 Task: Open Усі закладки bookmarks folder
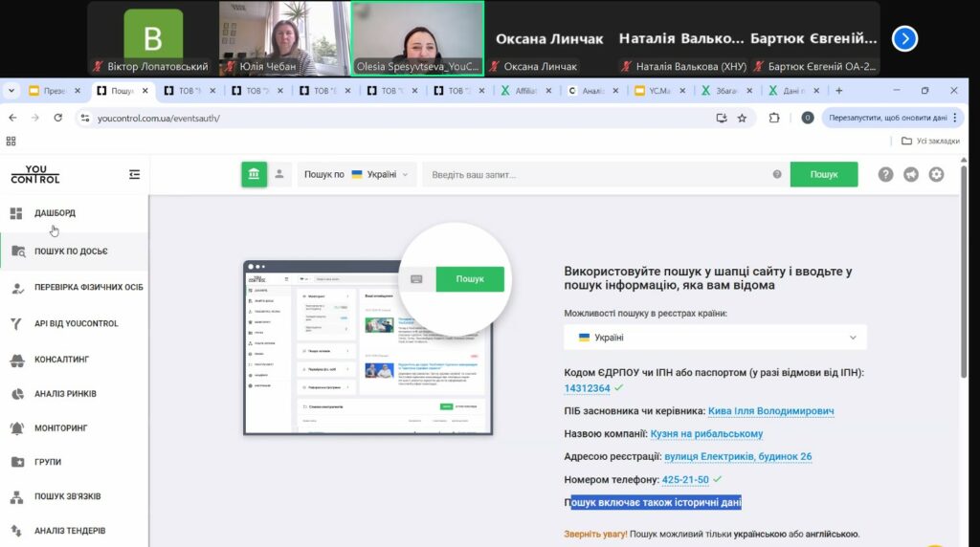(x=930, y=142)
